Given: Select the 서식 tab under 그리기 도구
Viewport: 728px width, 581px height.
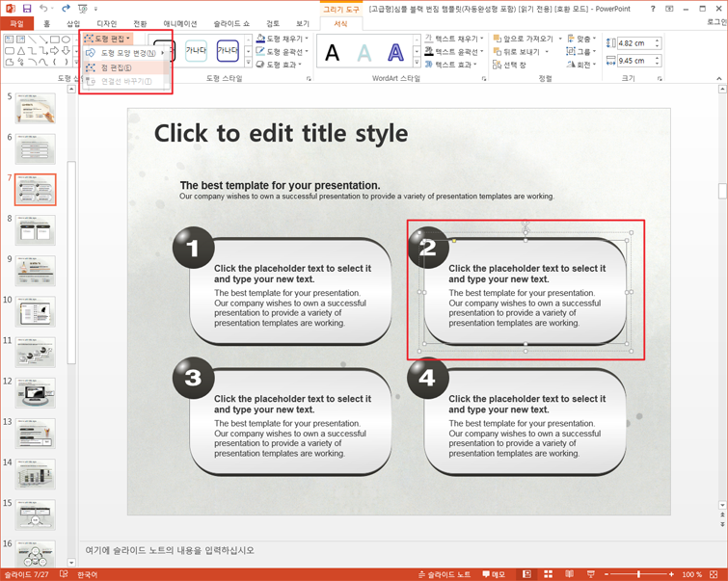Looking at the screenshot, I should pyautogui.click(x=340, y=24).
